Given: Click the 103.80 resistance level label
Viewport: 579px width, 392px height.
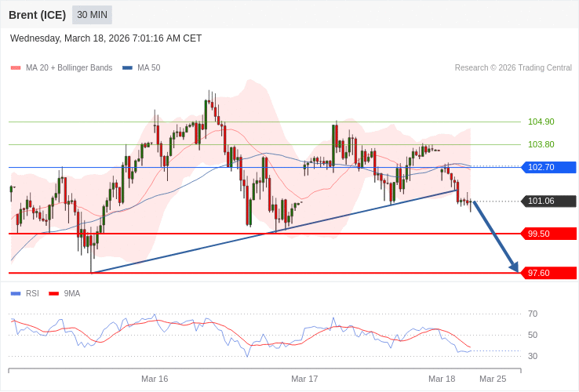Looking at the screenshot, I should (x=541, y=144).
